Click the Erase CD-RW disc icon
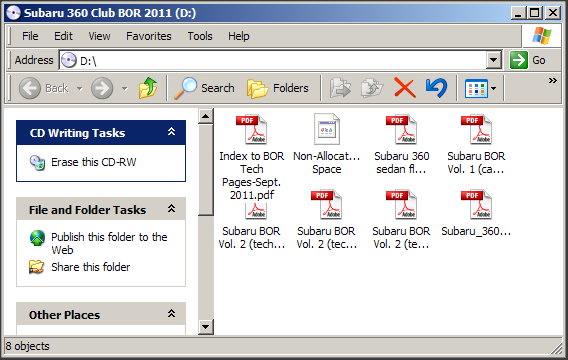This screenshot has width=568, height=360. coord(37,163)
